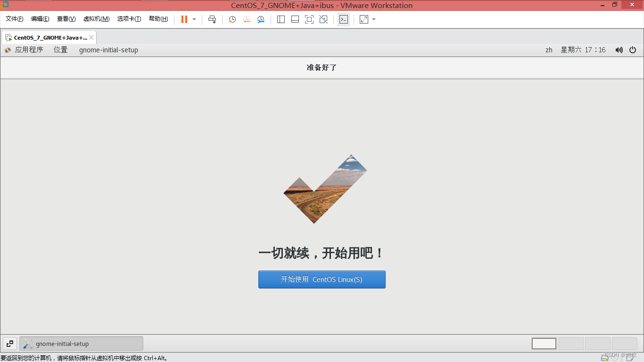The width and height of the screenshot is (644, 362).
Task: Open the 编辑(E) menu
Action: [40, 19]
